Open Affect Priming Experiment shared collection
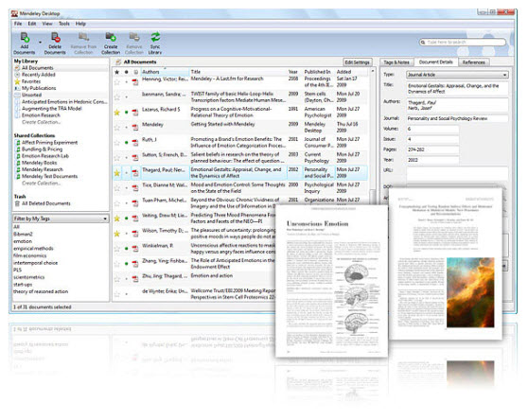This screenshot has width=528, height=420. click(x=49, y=142)
